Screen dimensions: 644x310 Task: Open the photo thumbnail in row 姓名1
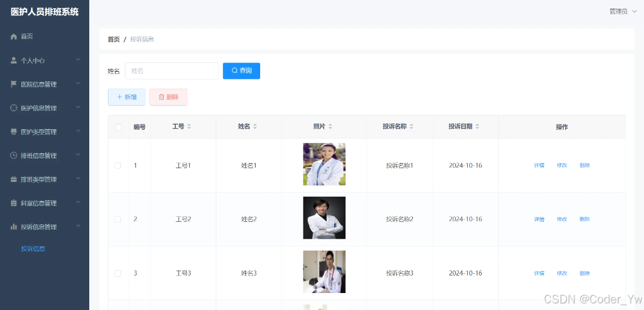[324, 164]
